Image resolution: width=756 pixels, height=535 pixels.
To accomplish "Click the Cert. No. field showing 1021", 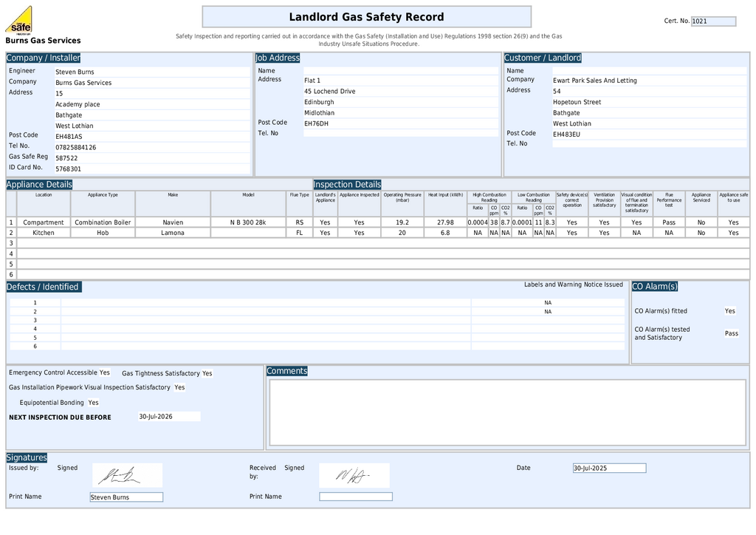I will (x=714, y=21).
